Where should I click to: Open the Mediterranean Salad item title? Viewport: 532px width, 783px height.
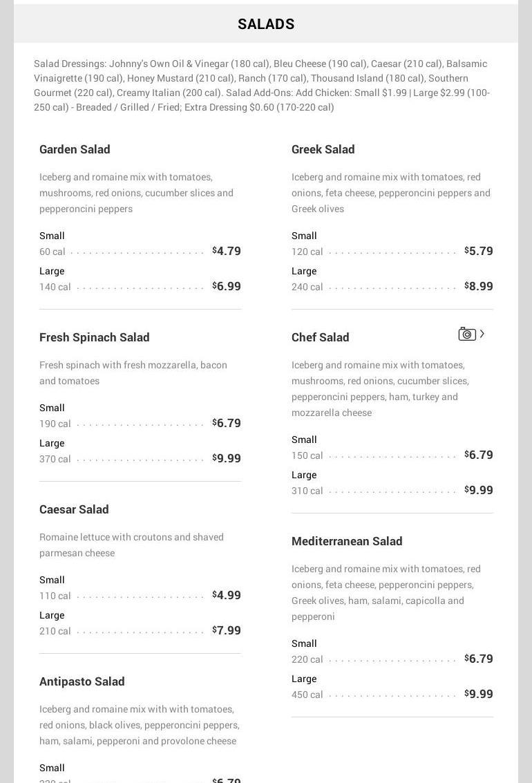[x=347, y=541]
